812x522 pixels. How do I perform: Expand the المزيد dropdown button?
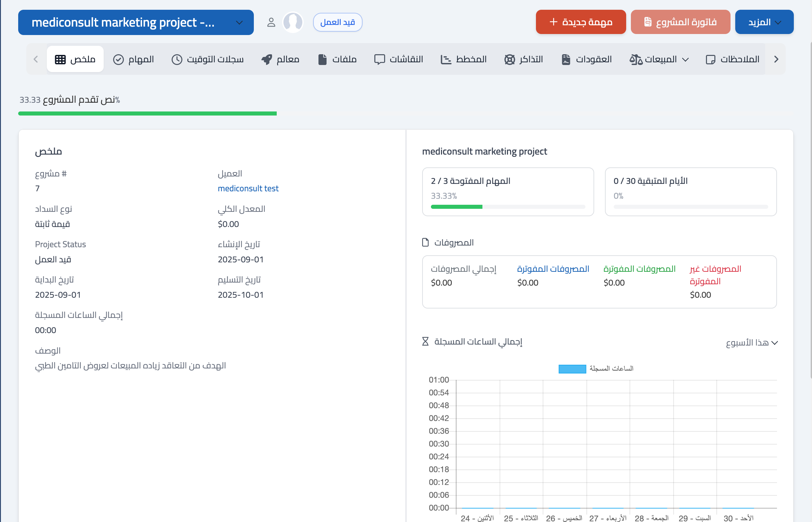pos(764,22)
